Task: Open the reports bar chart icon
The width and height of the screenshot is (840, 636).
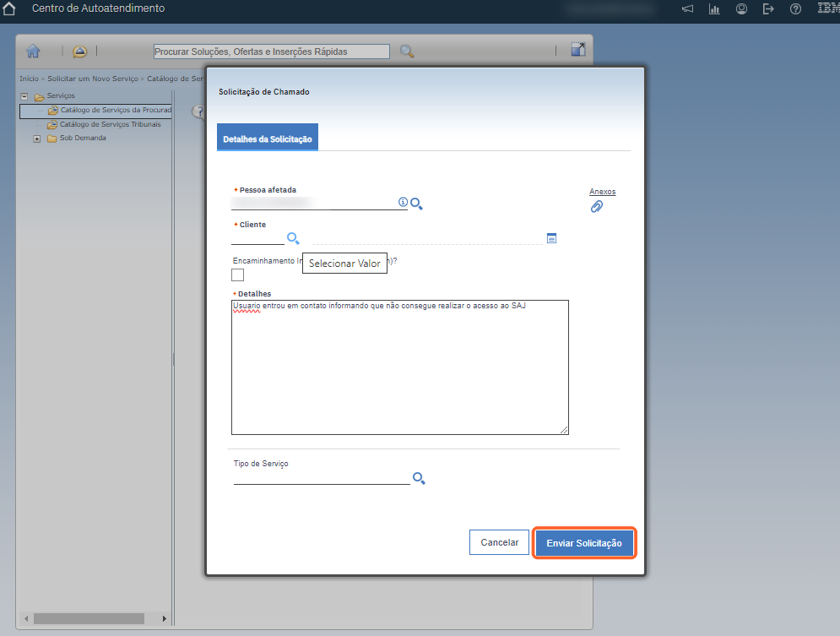Action: pos(714,9)
